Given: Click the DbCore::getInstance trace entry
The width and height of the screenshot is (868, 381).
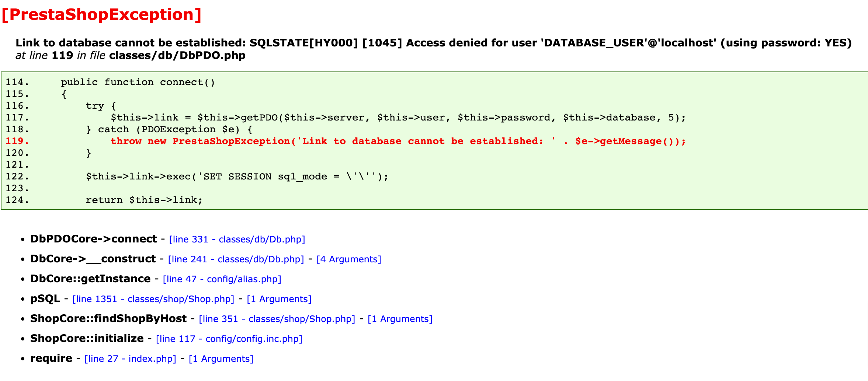Looking at the screenshot, I should click(x=90, y=279).
